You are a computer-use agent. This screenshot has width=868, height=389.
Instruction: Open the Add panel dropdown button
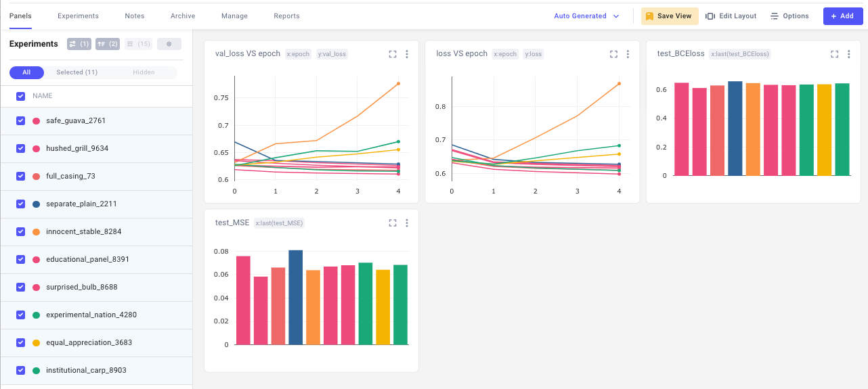(x=843, y=16)
